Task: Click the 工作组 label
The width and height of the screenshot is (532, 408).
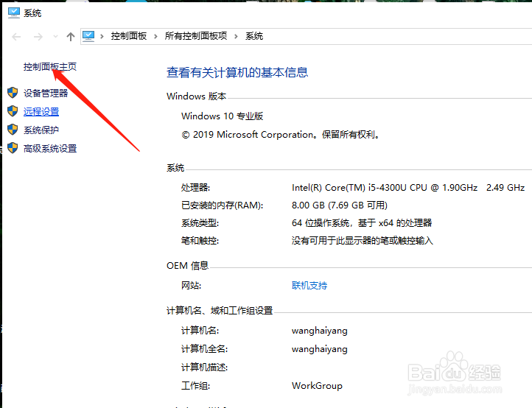Action: 196,386
